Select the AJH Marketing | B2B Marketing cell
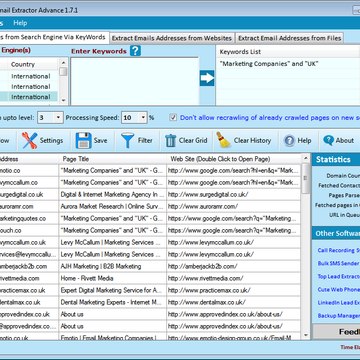The image size is (360, 360). (x=113, y=266)
